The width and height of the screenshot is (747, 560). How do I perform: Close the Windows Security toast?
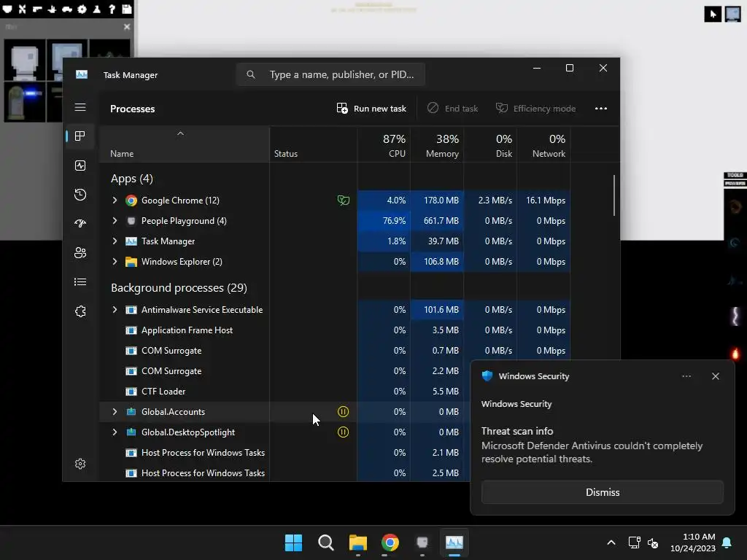point(715,376)
